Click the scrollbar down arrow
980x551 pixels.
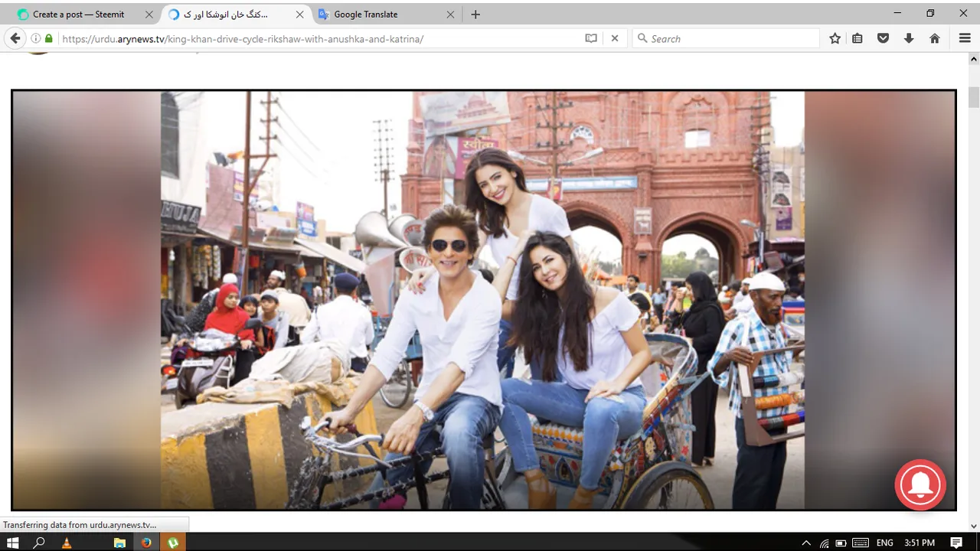(974, 526)
